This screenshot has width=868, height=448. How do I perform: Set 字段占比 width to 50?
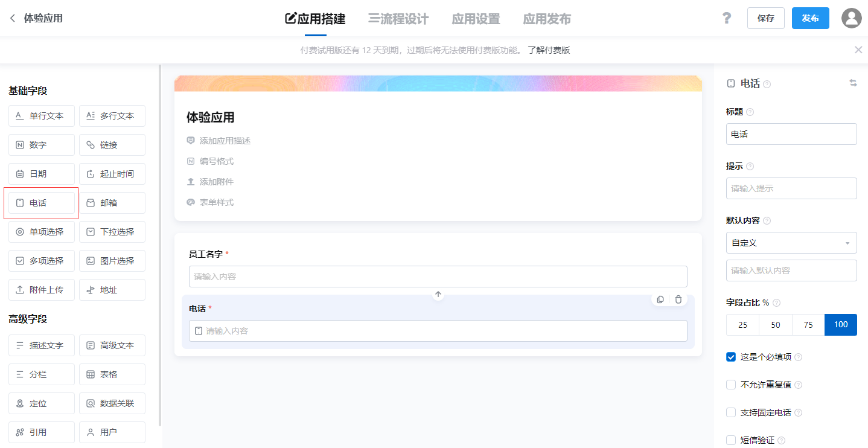[x=775, y=324]
